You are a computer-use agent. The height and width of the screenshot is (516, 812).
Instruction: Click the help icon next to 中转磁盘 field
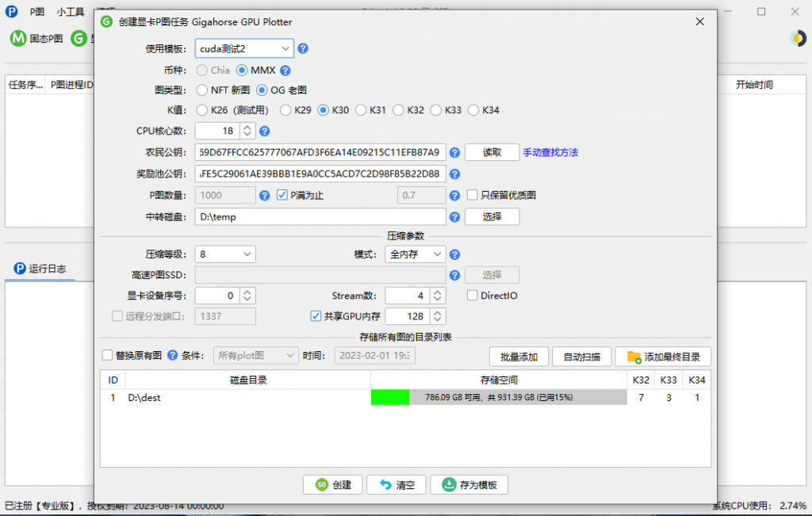(x=454, y=216)
